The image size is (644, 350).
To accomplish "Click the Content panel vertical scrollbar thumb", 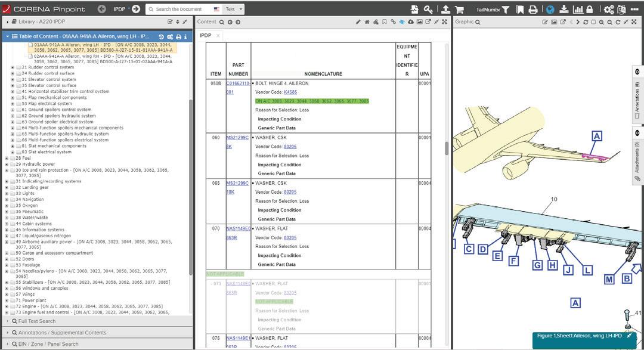I will [x=447, y=148].
